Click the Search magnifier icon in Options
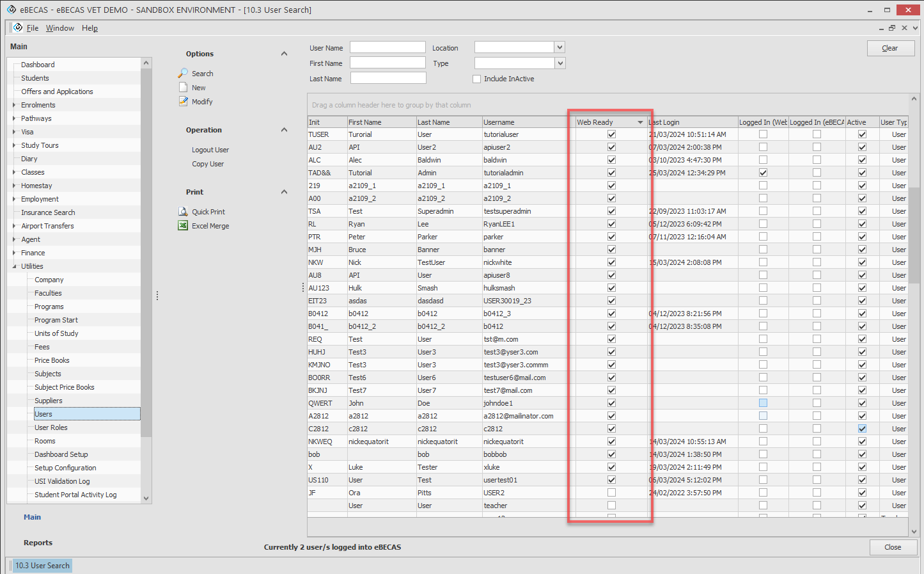 point(183,74)
